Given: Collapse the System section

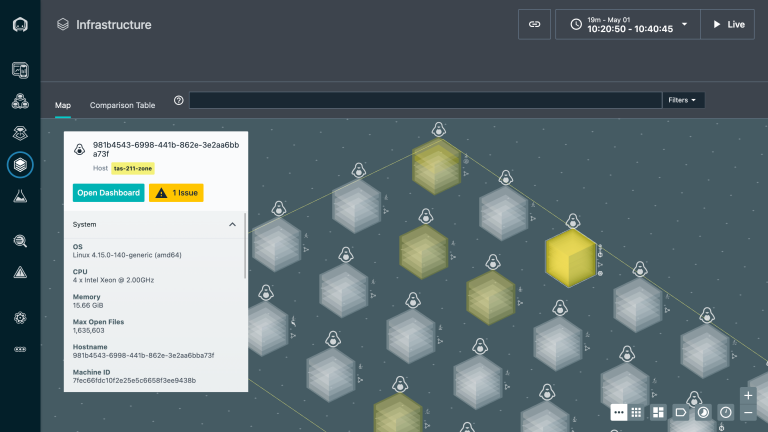Looking at the screenshot, I should pos(233,225).
